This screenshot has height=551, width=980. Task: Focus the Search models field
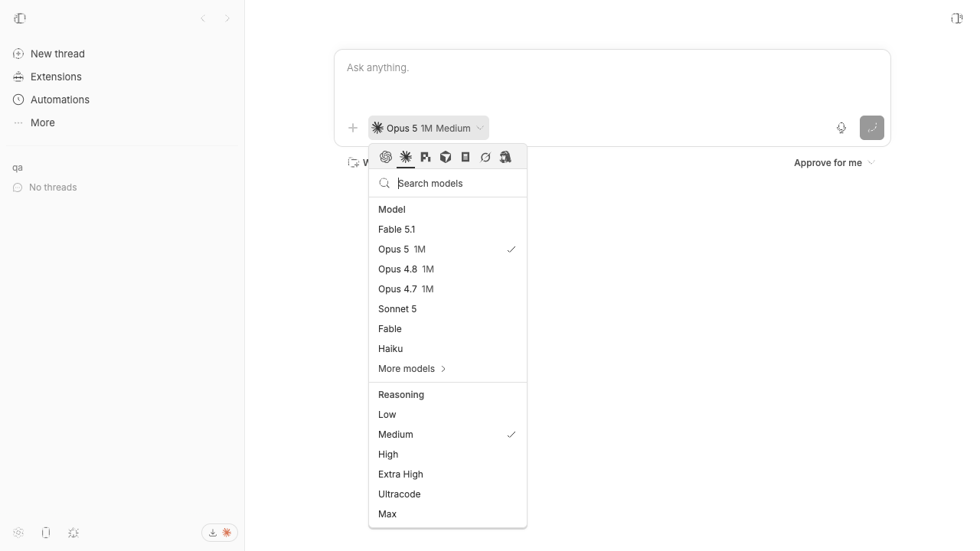point(448,183)
